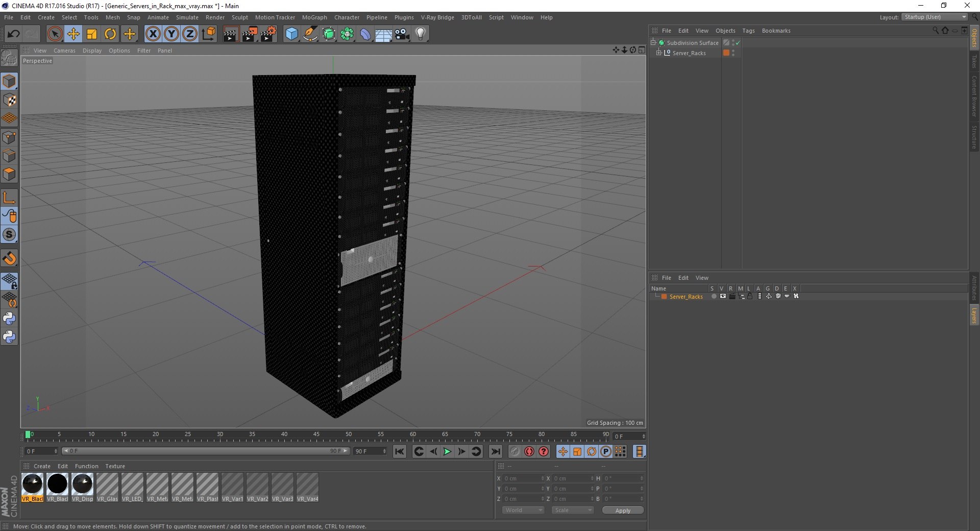Toggle X axis lock
The height and width of the screenshot is (531, 980).
[153, 34]
